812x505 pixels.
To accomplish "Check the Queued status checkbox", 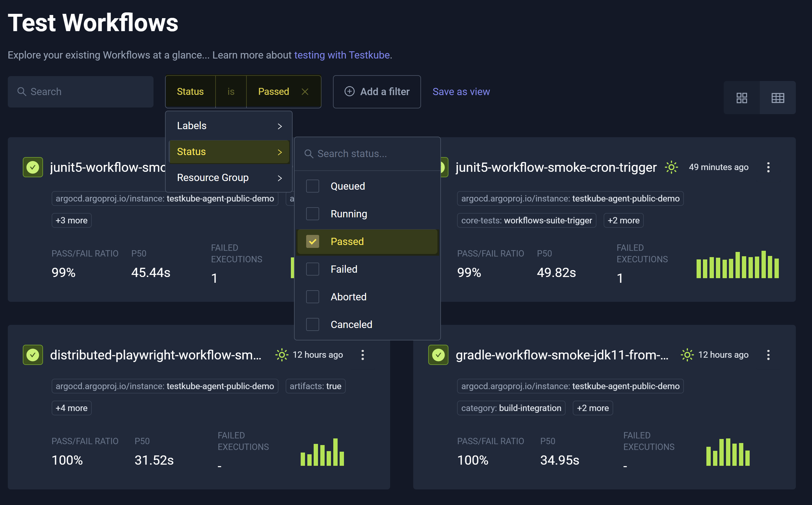I will 312,186.
